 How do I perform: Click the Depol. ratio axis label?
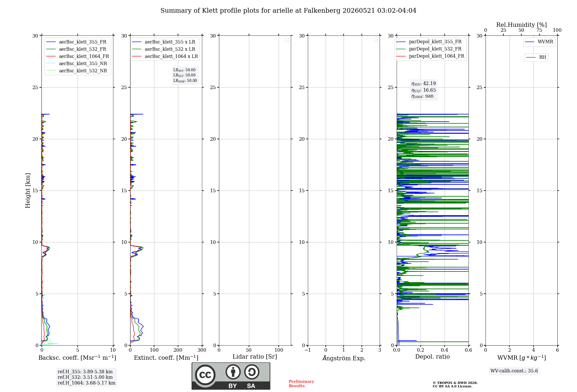[x=432, y=357]
